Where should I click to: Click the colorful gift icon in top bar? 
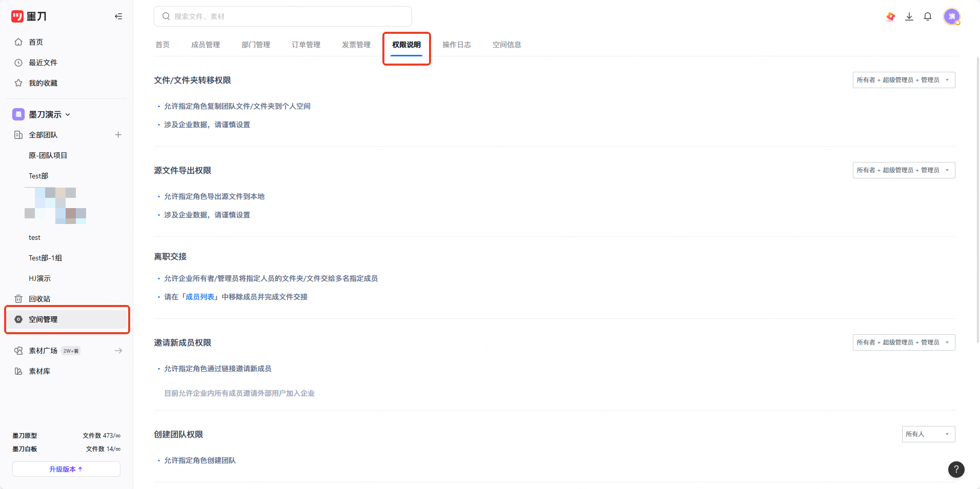click(x=891, y=16)
